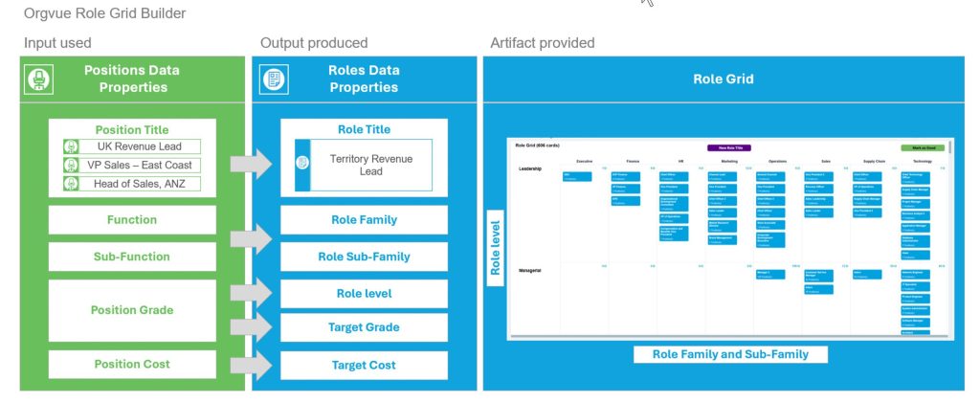Select the UK Revenue Lead position
The width and height of the screenshot is (980, 403).
coord(132,146)
